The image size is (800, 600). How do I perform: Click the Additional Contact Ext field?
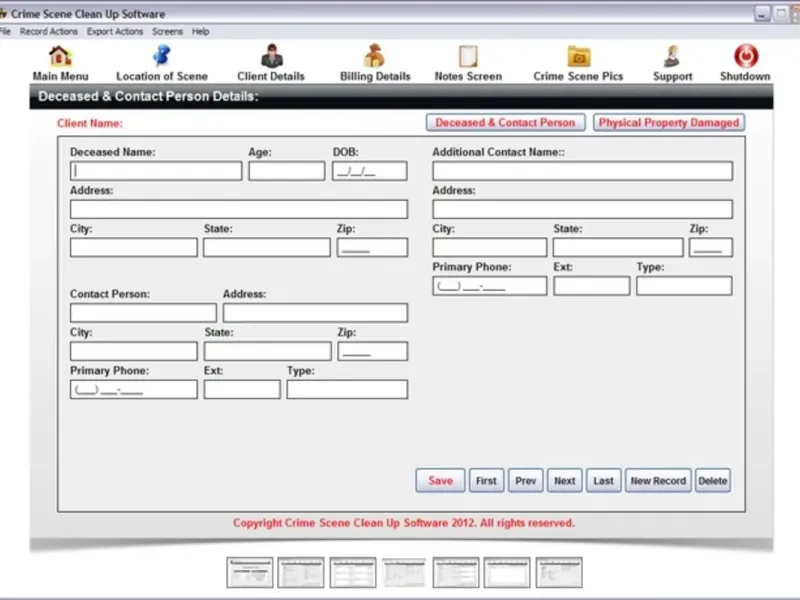coord(592,286)
